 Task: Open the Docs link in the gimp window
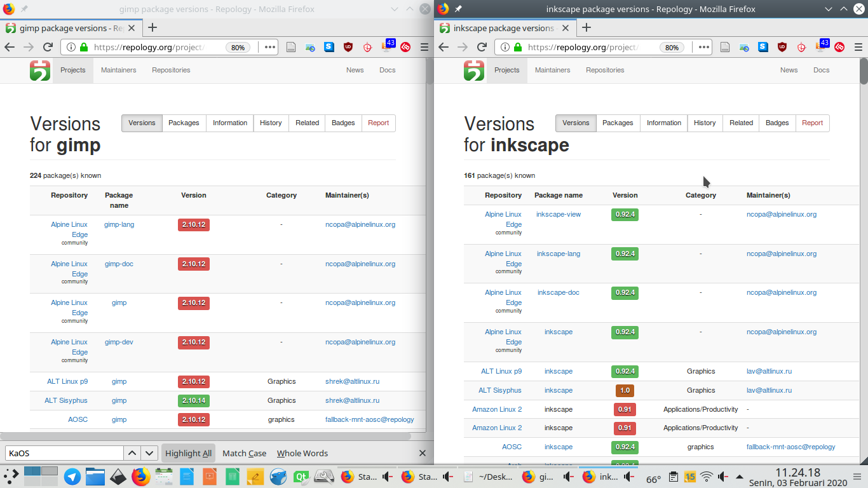[387, 70]
